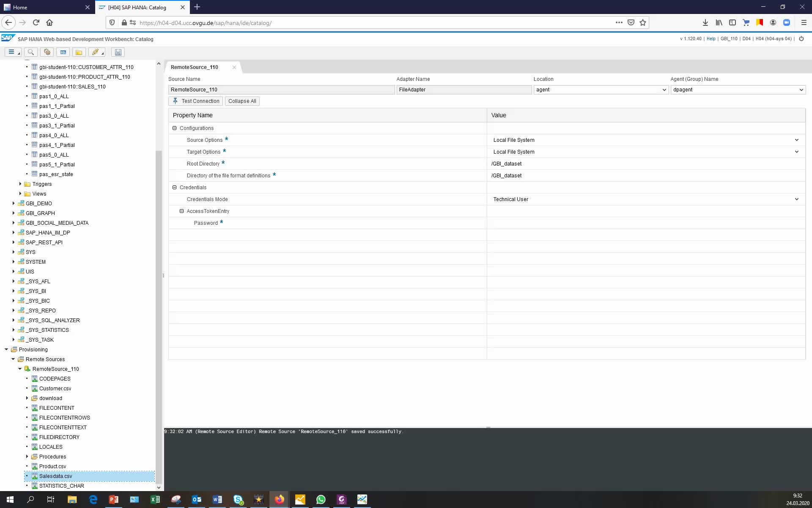Viewport: 812px width, 508px height.
Task: Click the catalog tree scroll-down arrow
Action: pos(159,487)
